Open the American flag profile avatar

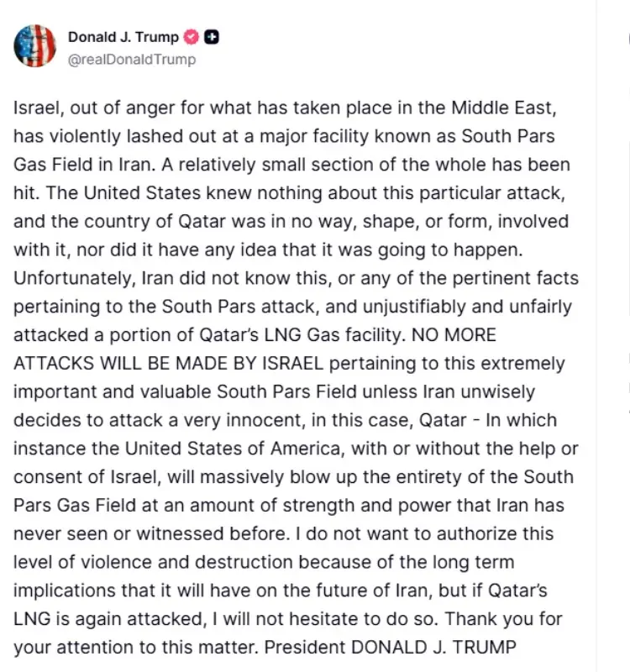pos(34,46)
